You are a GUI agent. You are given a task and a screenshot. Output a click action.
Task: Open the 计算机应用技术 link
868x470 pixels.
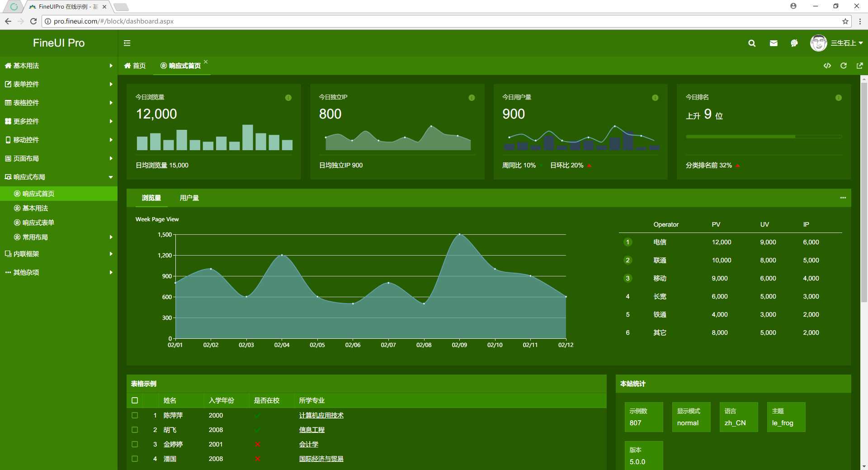pyautogui.click(x=321, y=415)
